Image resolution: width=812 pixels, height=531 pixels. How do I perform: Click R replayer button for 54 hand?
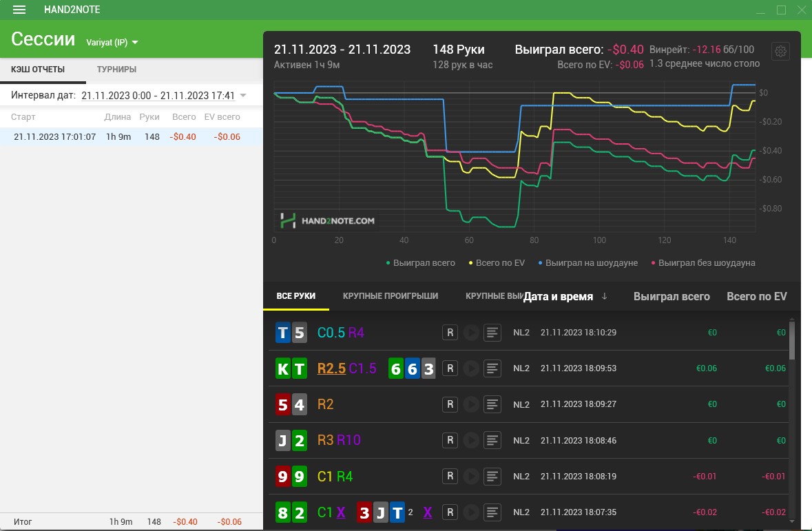[450, 404]
